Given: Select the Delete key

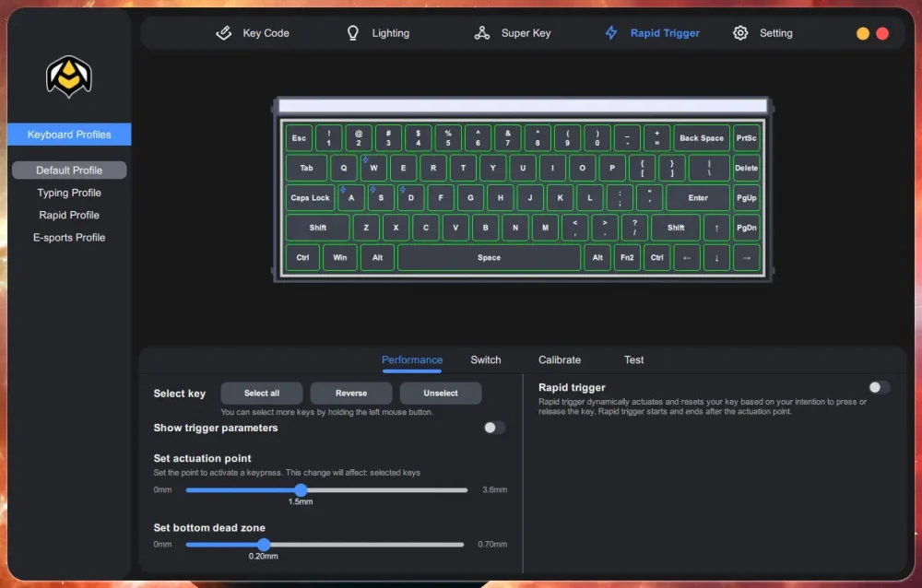Looking at the screenshot, I should pos(746,168).
